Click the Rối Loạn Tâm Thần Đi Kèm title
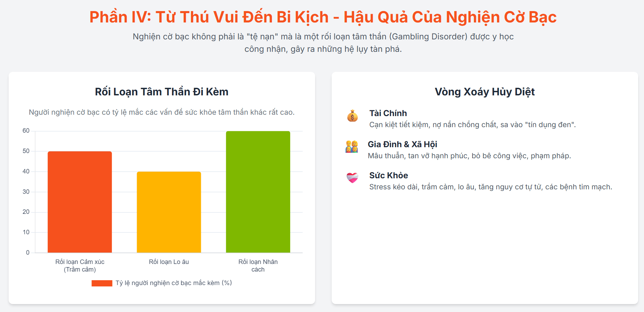 tap(162, 92)
